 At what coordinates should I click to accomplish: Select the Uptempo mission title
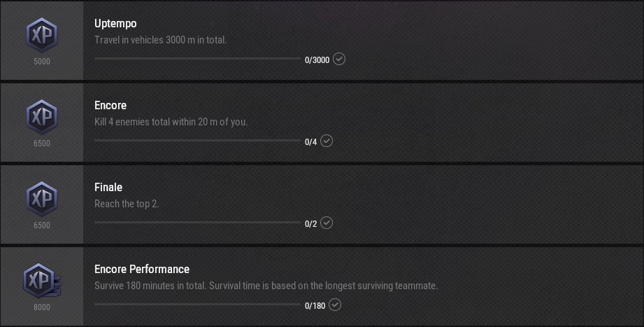click(115, 24)
